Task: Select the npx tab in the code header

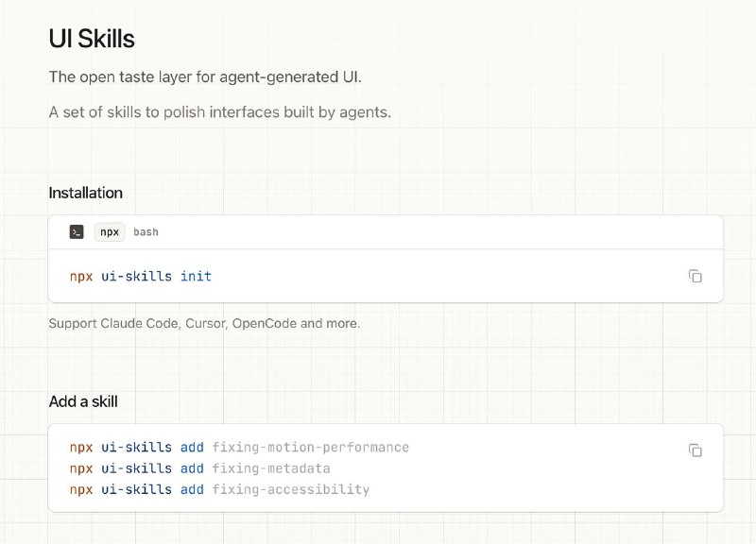Action: 110,231
